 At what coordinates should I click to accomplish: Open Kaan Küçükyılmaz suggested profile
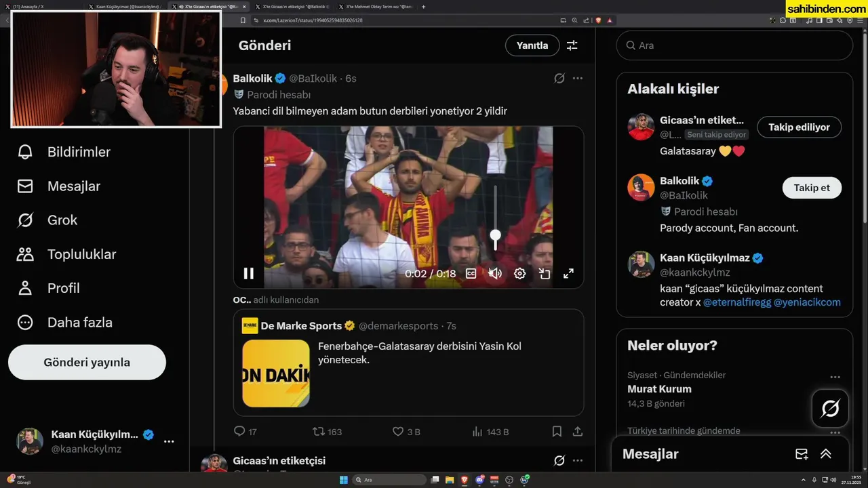tap(734, 279)
